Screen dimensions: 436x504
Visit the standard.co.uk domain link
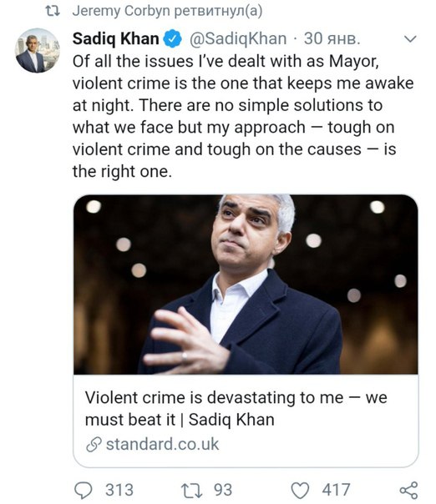pyautogui.click(x=163, y=444)
